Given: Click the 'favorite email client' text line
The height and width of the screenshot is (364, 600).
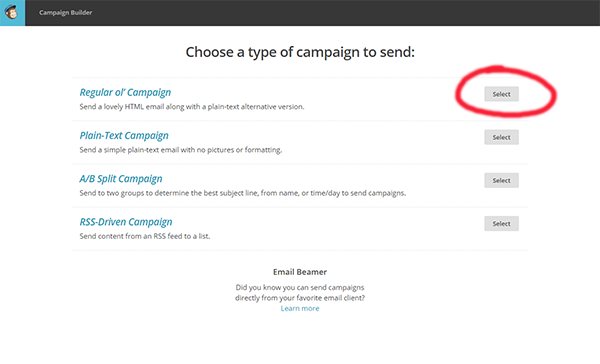Looking at the screenshot, I should (x=300, y=298).
